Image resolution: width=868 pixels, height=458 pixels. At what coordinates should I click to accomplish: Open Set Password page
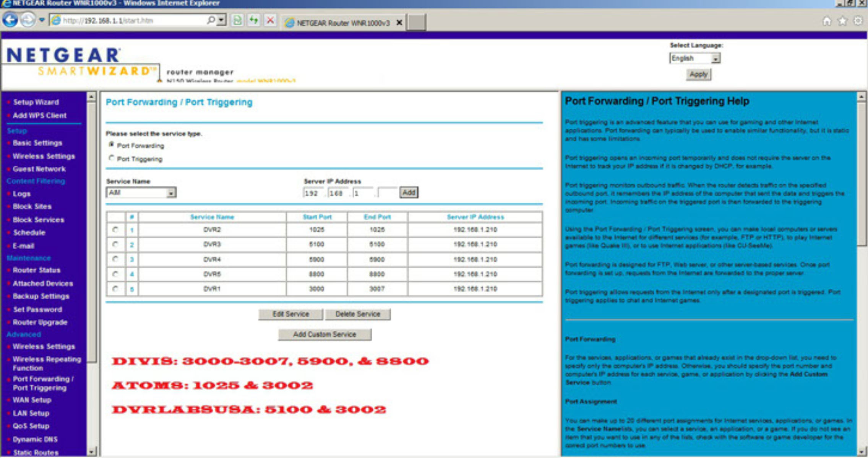point(37,310)
